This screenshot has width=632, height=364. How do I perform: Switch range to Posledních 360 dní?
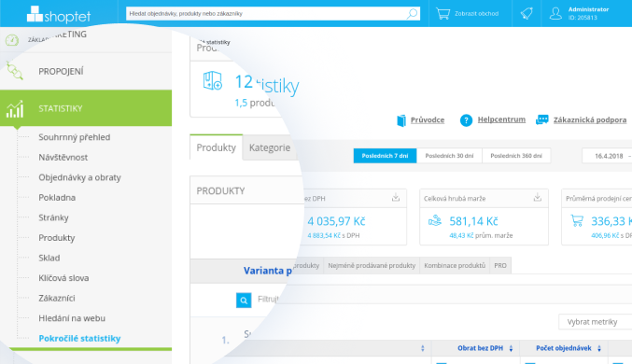click(516, 156)
